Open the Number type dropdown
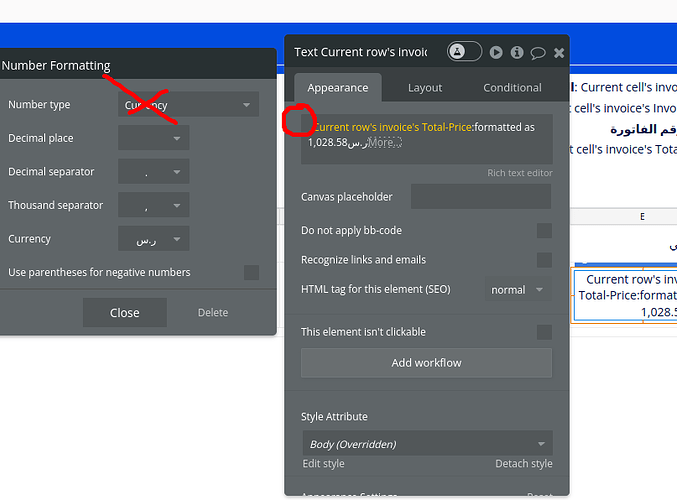The image size is (677, 500). pyautogui.click(x=188, y=104)
